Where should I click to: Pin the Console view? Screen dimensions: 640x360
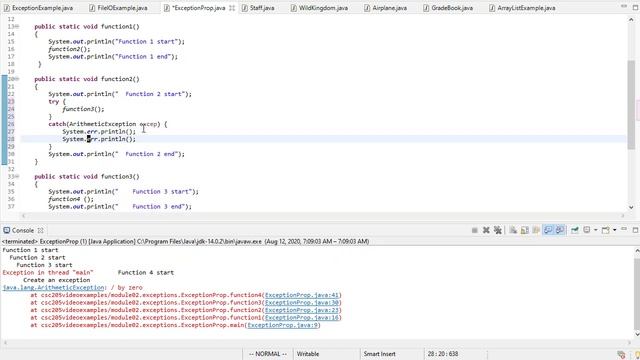575,230
